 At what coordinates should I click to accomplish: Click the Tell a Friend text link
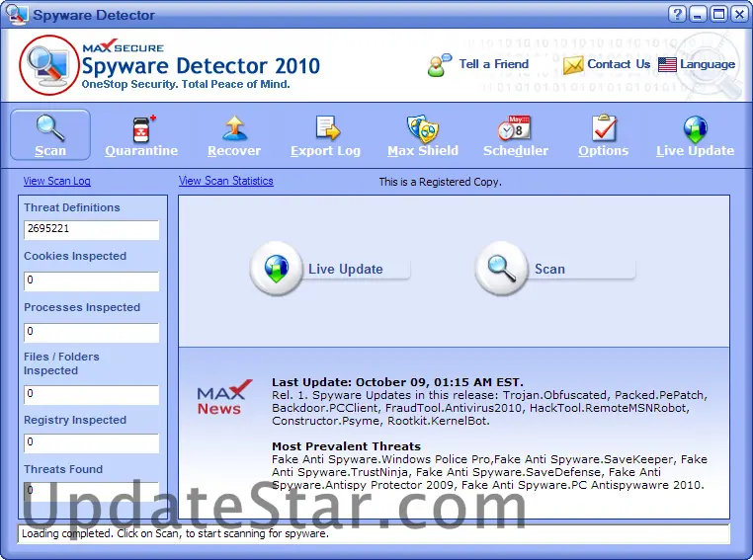click(493, 64)
